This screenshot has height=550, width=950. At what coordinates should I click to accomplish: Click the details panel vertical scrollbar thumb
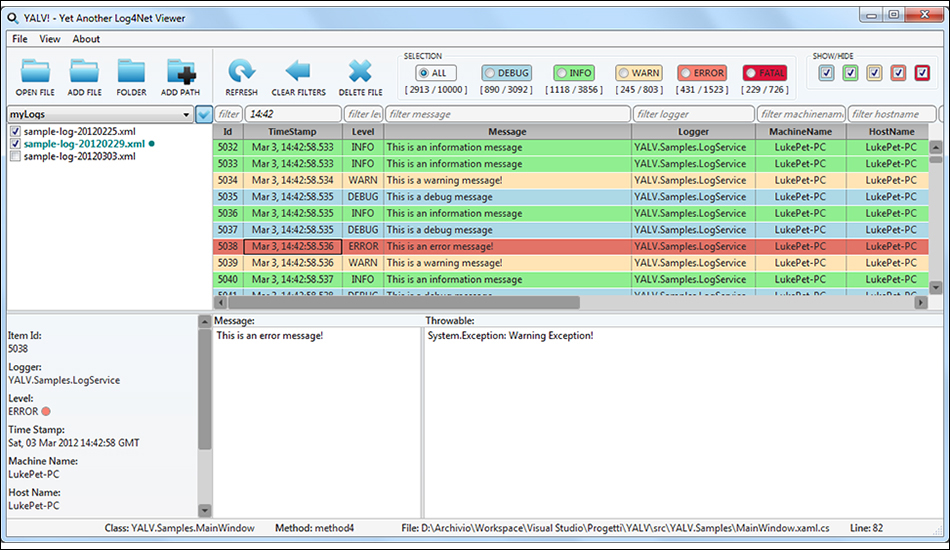[x=205, y=389]
